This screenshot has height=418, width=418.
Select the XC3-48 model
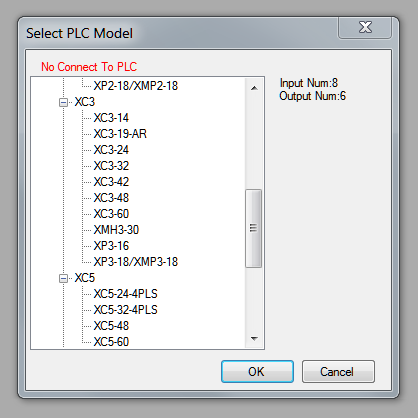coord(111,198)
